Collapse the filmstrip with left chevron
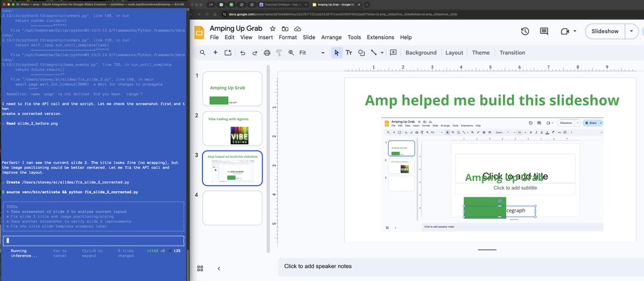Viewport: 644px width, 281px height. (x=219, y=268)
